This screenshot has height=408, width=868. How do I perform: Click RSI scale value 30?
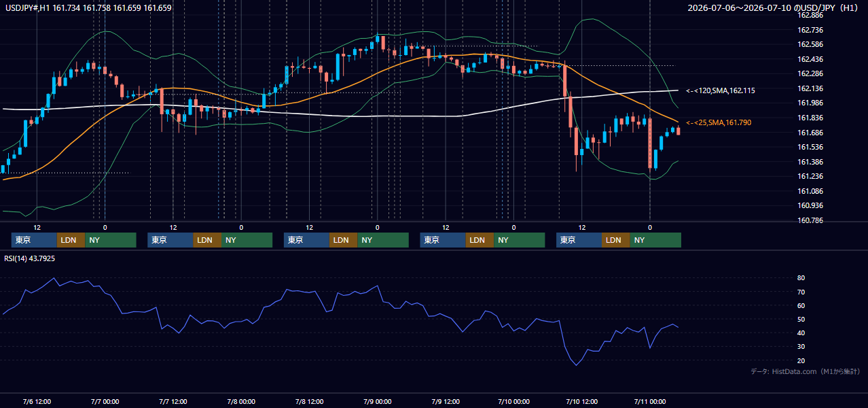(x=801, y=347)
